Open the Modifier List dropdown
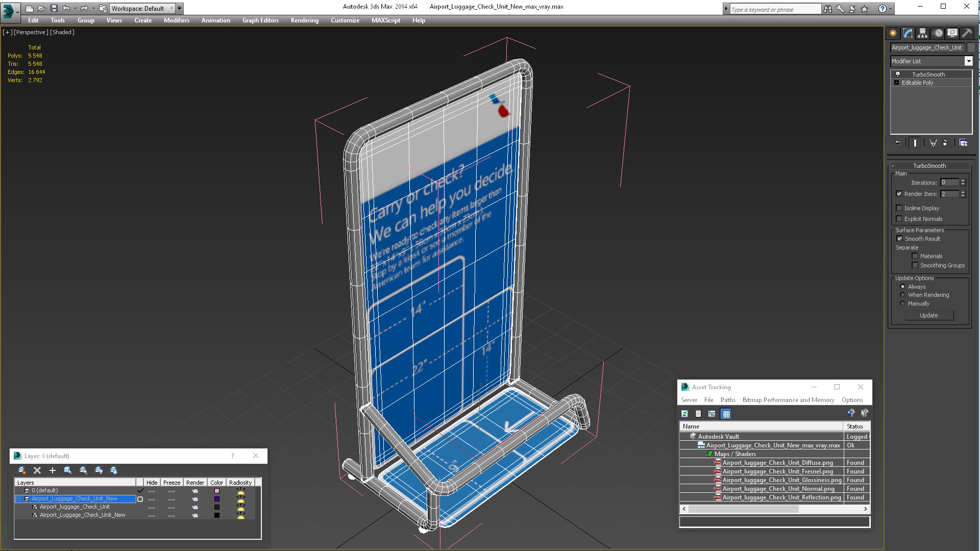This screenshot has height=551, width=980. coord(968,61)
